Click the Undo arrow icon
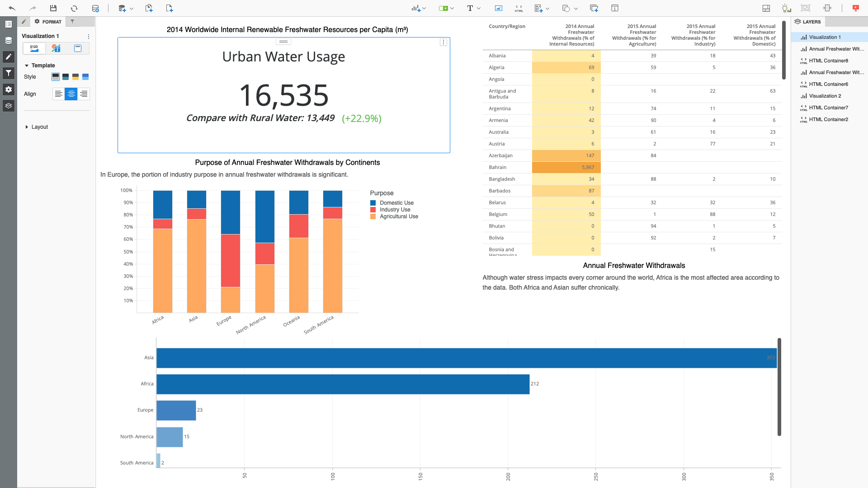The image size is (868, 488). pyautogui.click(x=12, y=8)
